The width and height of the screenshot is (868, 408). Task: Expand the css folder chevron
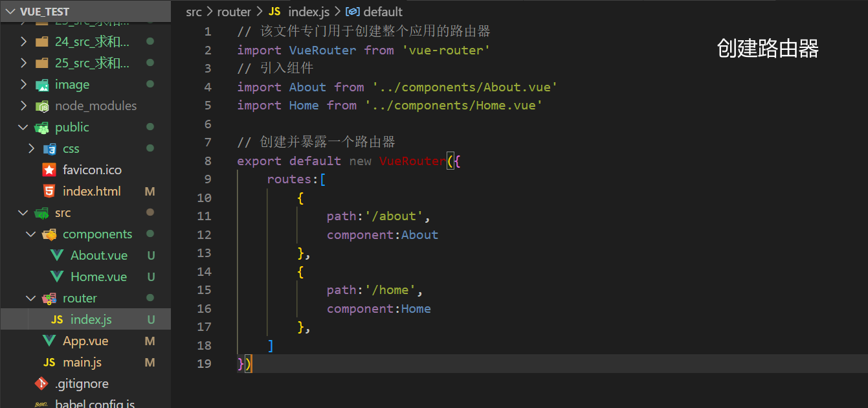[x=32, y=148]
